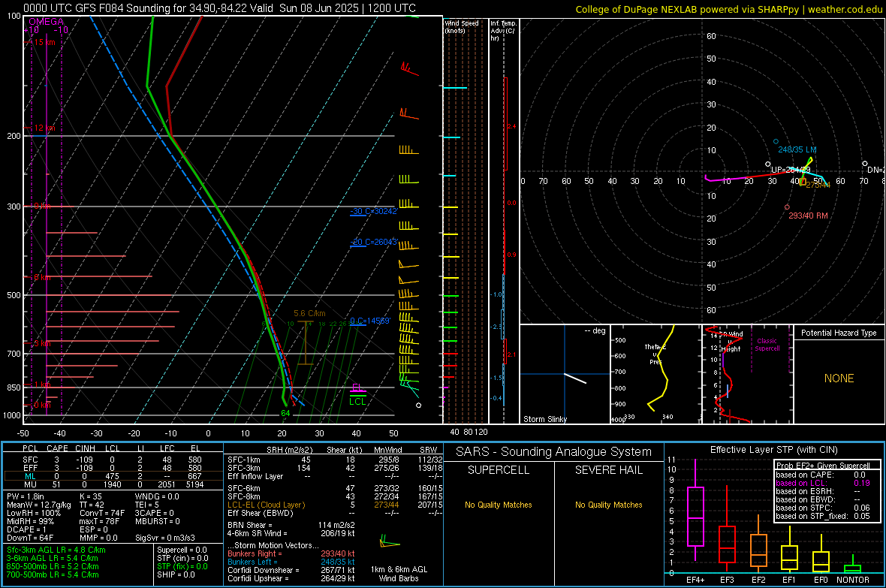
Task: Click the -20 C=26043' level label
Action: coord(373,241)
